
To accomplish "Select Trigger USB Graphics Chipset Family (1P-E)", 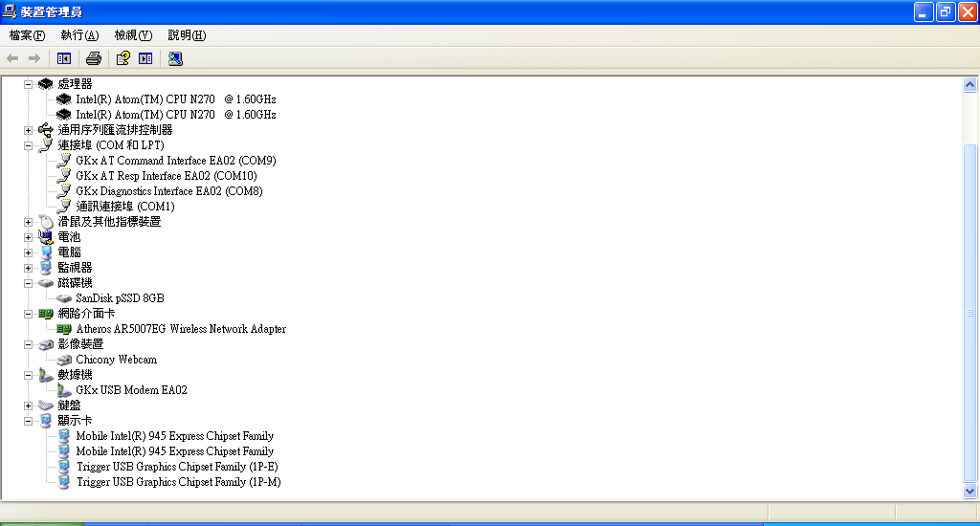I will click(x=177, y=467).
